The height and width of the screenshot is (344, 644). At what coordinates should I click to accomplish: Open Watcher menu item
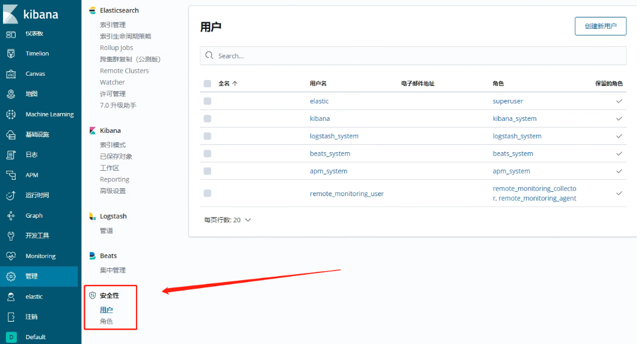[x=112, y=82]
